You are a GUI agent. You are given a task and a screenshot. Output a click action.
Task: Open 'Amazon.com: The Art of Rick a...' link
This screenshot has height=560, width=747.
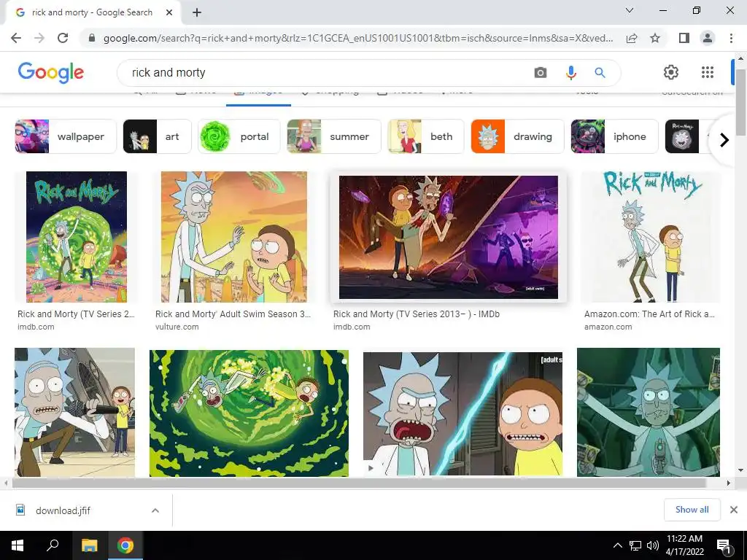(x=649, y=314)
